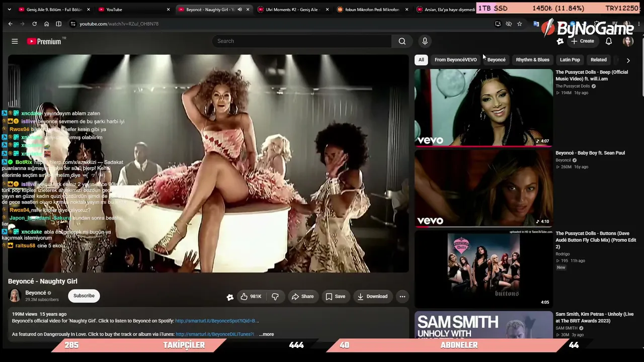This screenshot has height=362, width=644.
Task: Open 'Sam Smith, Kim Petras - Unholy' title
Action: [594, 318]
